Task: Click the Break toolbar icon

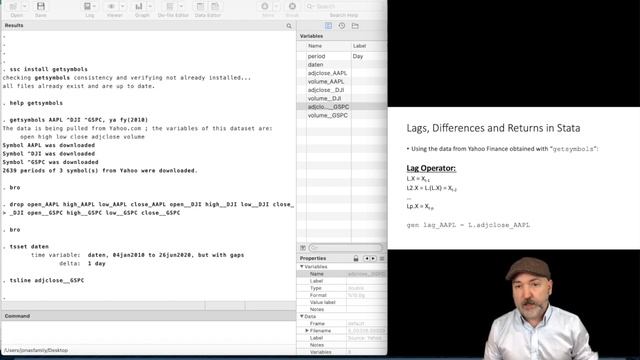Action: click(292, 6)
